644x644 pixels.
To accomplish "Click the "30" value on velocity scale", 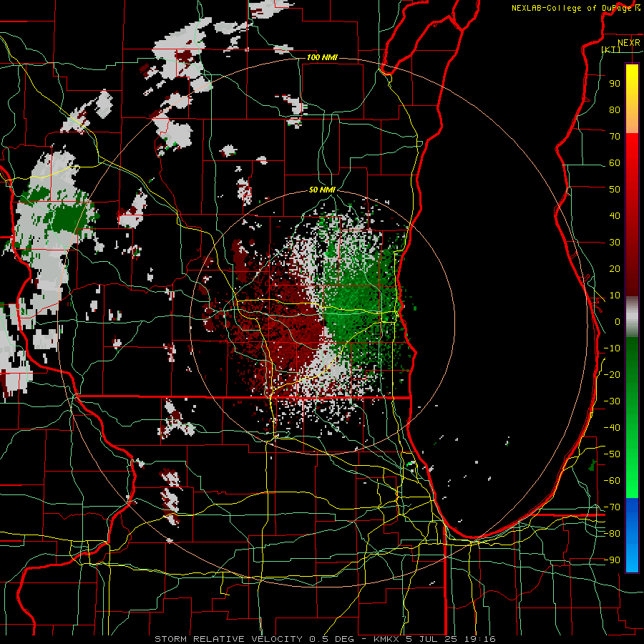I will (x=615, y=243).
